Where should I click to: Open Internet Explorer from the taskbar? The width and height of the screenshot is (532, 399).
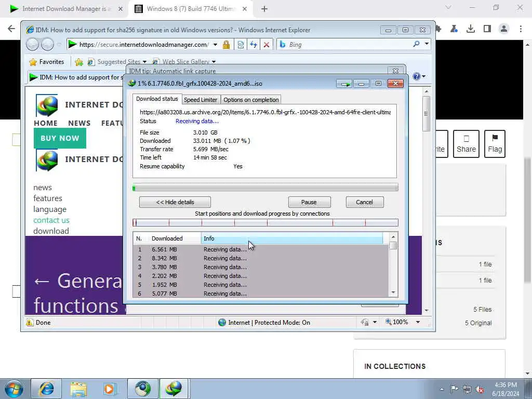coord(46,389)
